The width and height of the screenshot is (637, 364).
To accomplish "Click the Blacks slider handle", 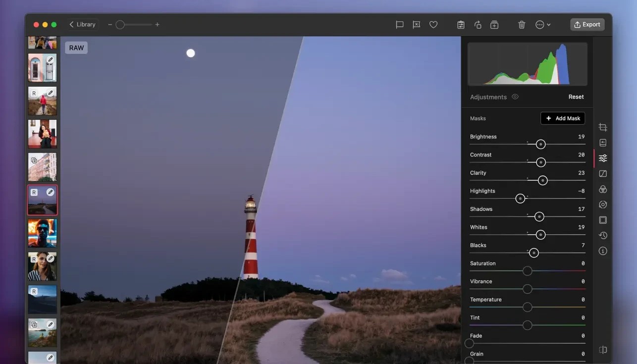I will (533, 253).
